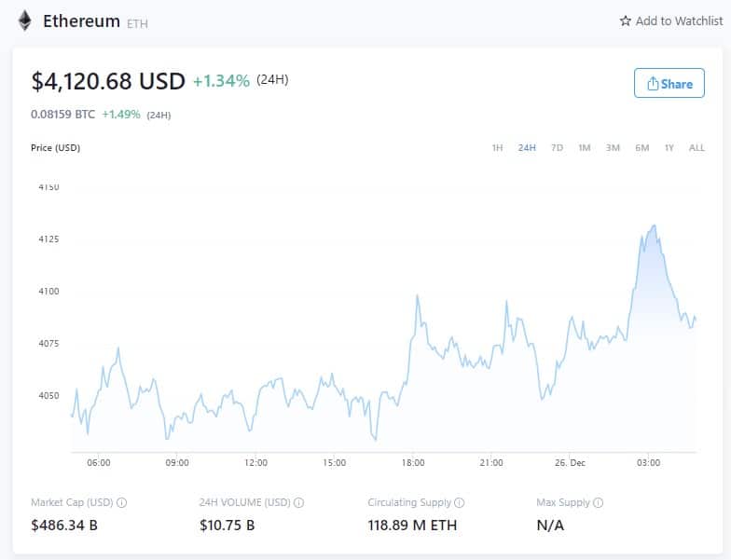Click the star icon beside Add to Watchlist
Image resolution: width=731 pixels, height=560 pixels.
[625, 20]
